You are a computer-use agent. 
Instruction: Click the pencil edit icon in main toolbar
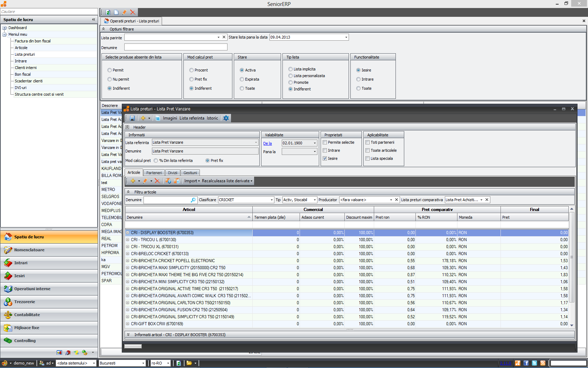tap(124, 12)
